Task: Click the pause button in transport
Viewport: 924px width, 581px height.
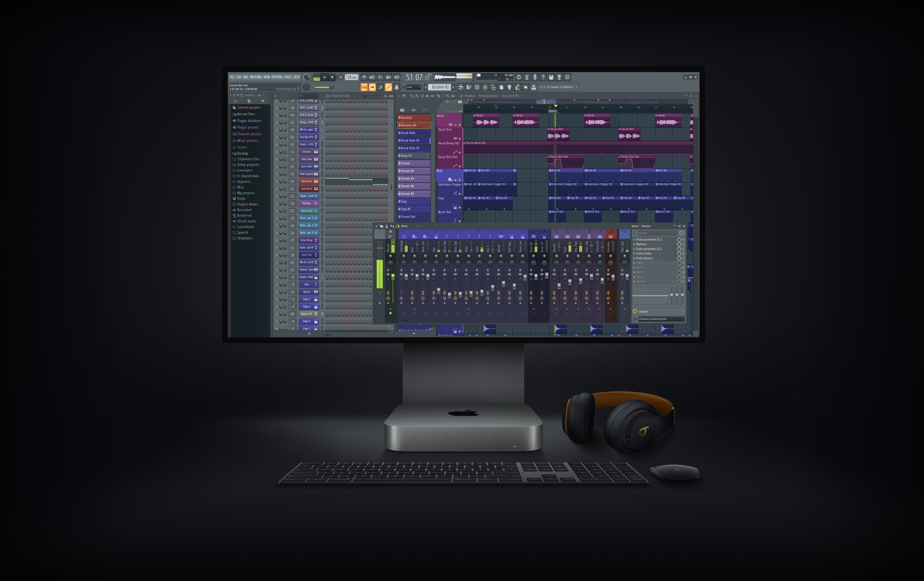Action: click(325, 77)
